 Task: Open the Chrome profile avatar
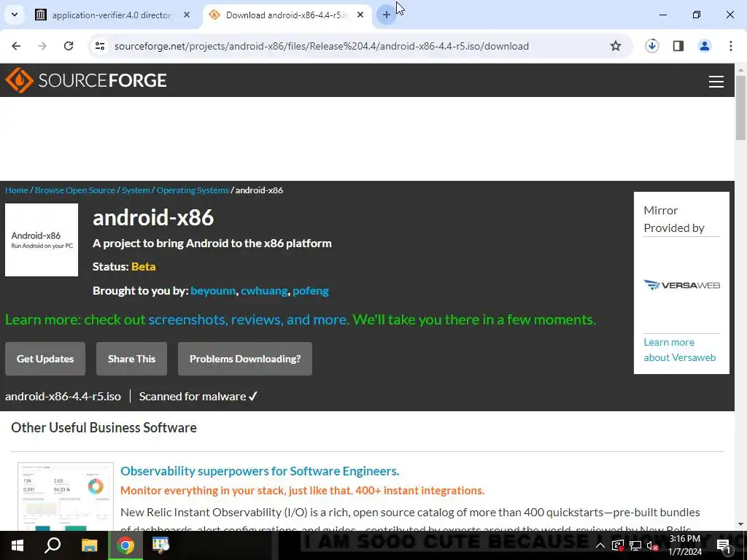[705, 46]
